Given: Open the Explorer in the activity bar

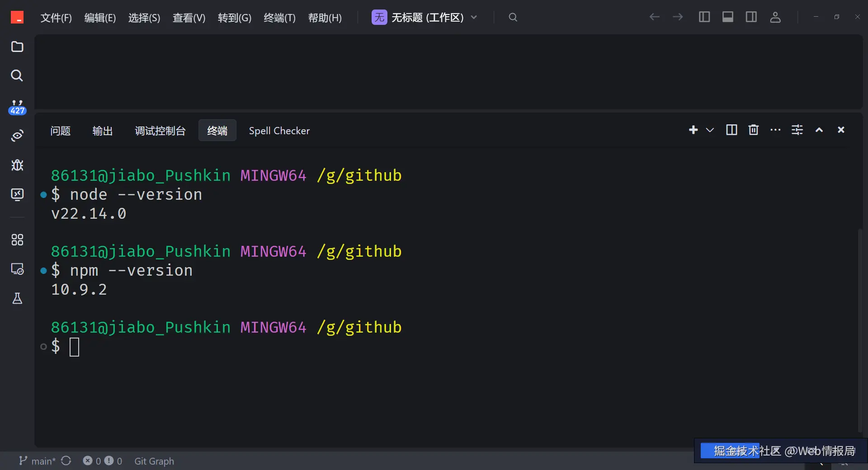Looking at the screenshot, I should coord(17,47).
